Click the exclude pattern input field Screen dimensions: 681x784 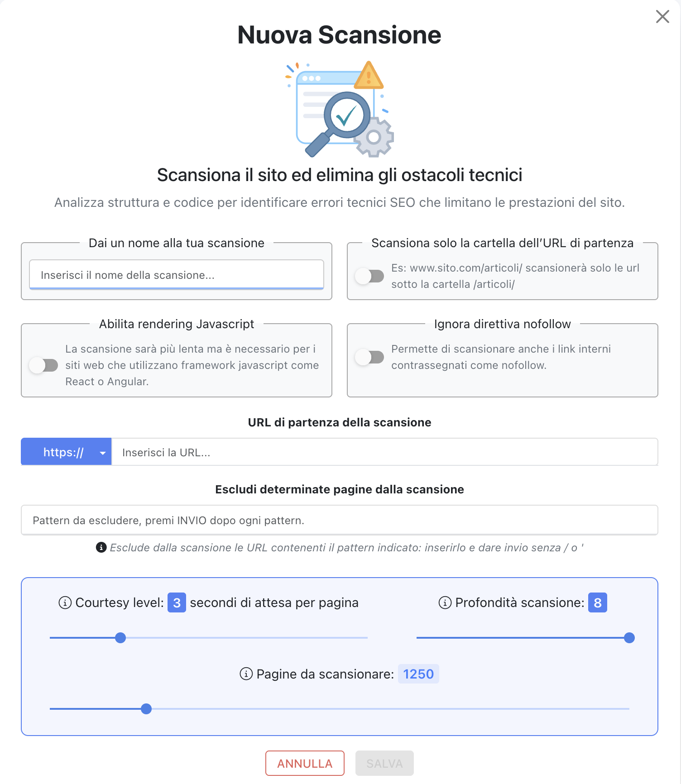tap(340, 520)
